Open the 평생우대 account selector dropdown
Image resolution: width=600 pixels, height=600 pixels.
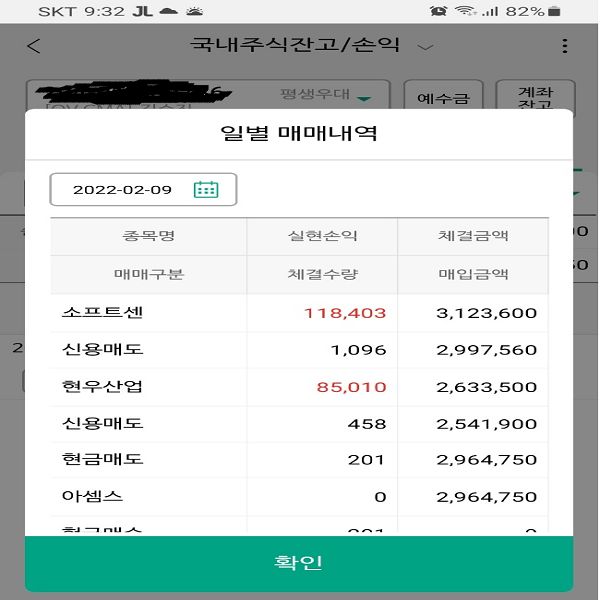click(364, 98)
